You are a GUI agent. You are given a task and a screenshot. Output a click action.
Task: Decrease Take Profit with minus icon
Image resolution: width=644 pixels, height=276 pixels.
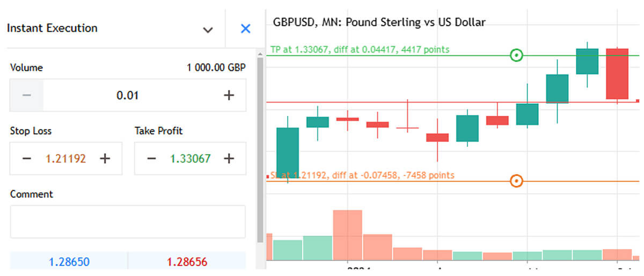pyautogui.click(x=151, y=158)
